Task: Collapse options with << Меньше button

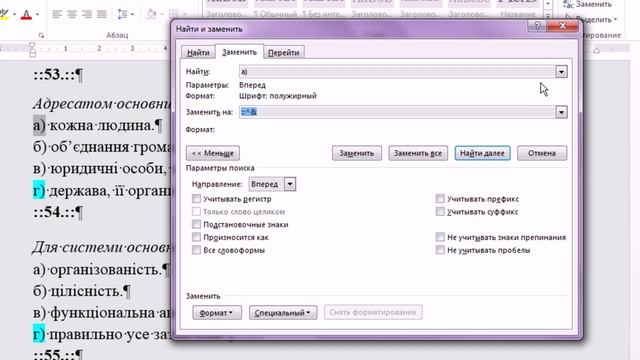Action: [x=213, y=153]
